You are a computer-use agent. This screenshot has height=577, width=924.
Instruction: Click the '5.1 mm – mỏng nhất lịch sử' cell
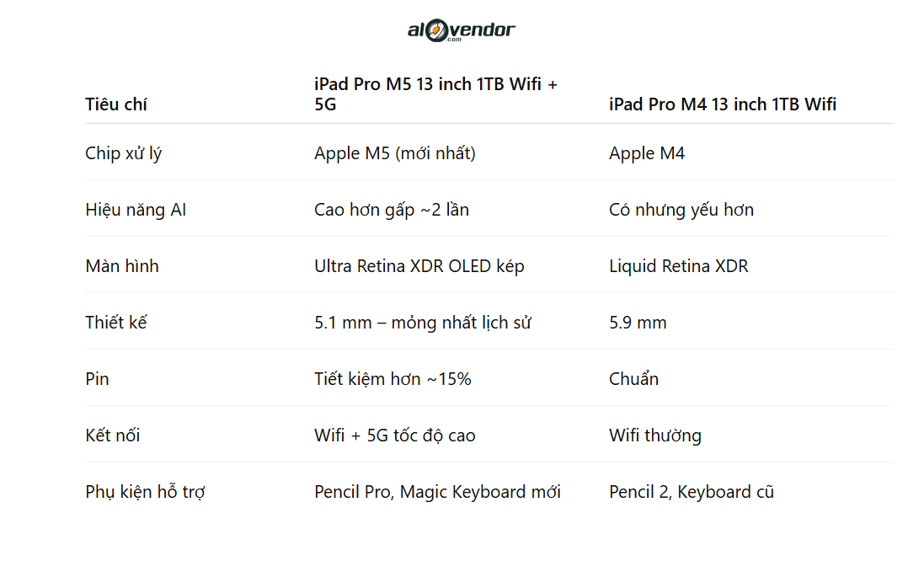422,323
